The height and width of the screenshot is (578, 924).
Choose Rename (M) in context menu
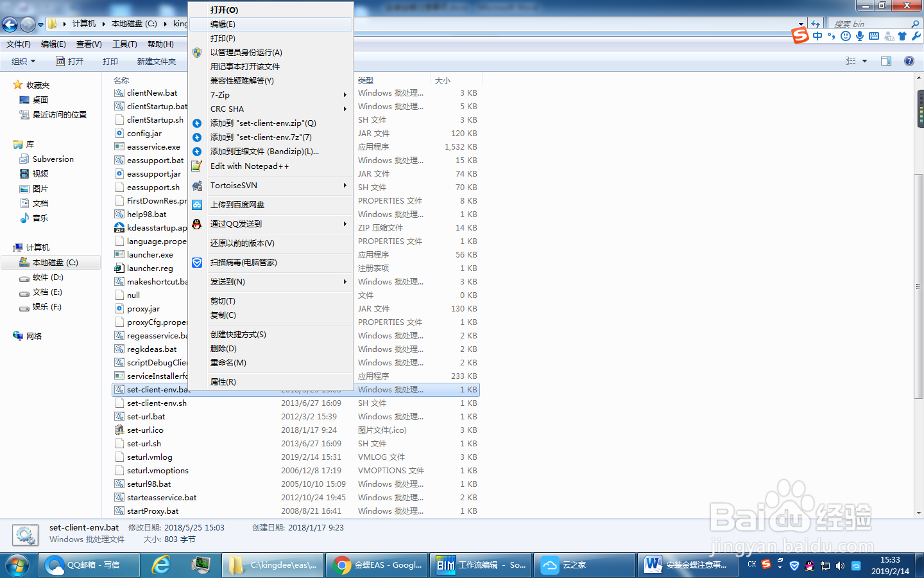pyautogui.click(x=271, y=362)
